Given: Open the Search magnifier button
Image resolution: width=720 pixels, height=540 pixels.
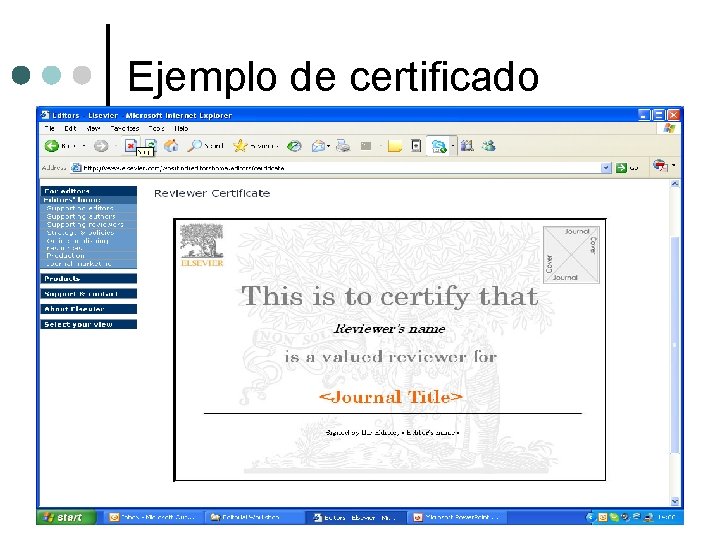Looking at the screenshot, I should click(206, 146).
